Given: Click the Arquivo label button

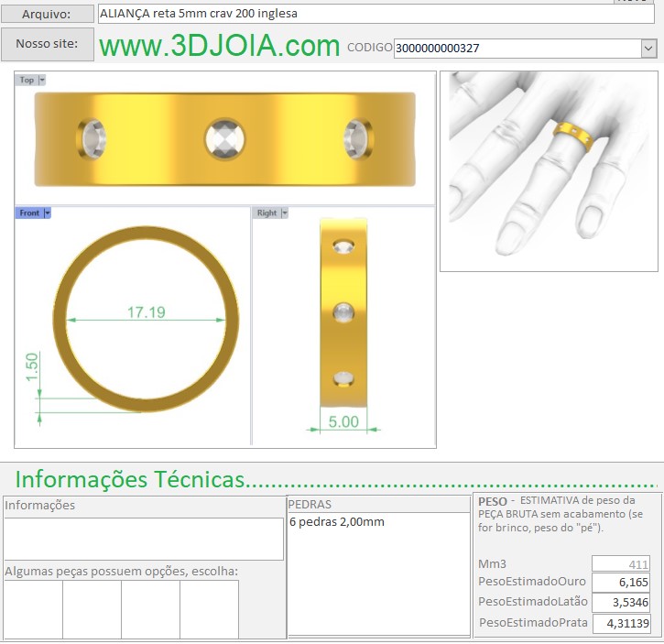Looking at the screenshot, I should [48, 14].
